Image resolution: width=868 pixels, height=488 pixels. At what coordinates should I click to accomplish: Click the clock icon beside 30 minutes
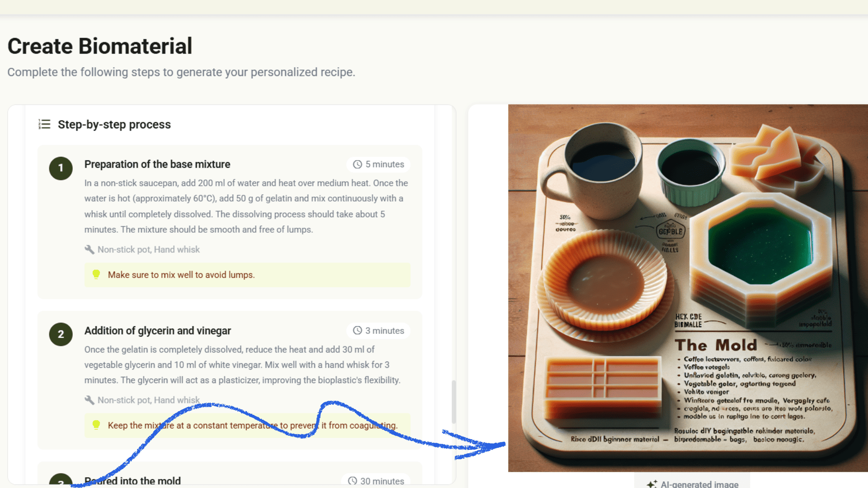point(353,481)
